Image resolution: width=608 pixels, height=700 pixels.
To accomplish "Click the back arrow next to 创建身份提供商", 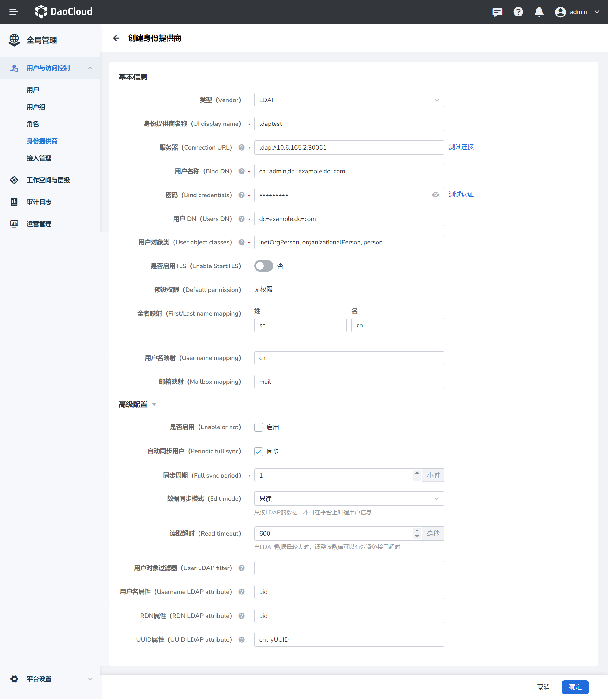I will [x=117, y=38].
